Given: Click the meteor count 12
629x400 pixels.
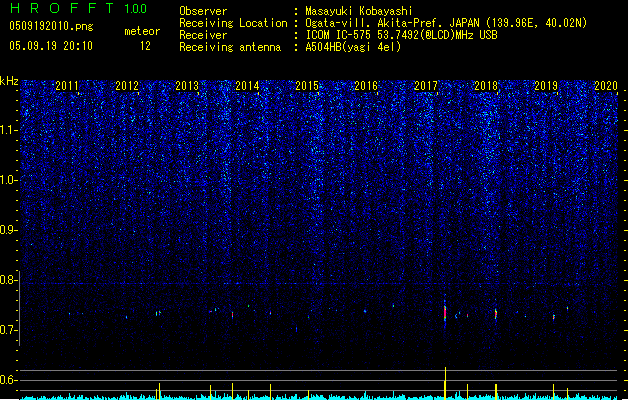Looking at the screenshot, I should (145, 46).
